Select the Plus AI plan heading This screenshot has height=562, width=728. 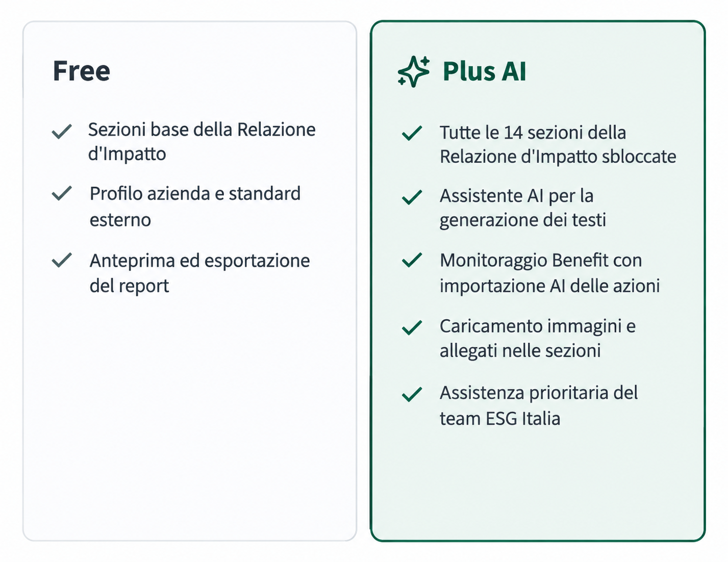tap(484, 71)
